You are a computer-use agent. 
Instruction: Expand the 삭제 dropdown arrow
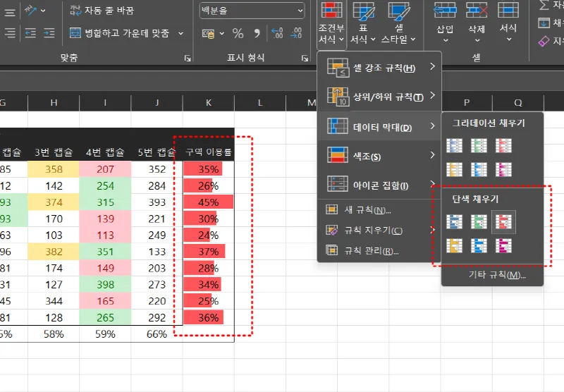tap(477, 40)
